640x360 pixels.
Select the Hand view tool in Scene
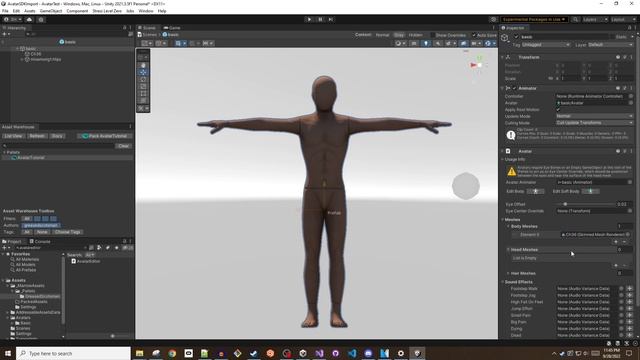(143, 65)
